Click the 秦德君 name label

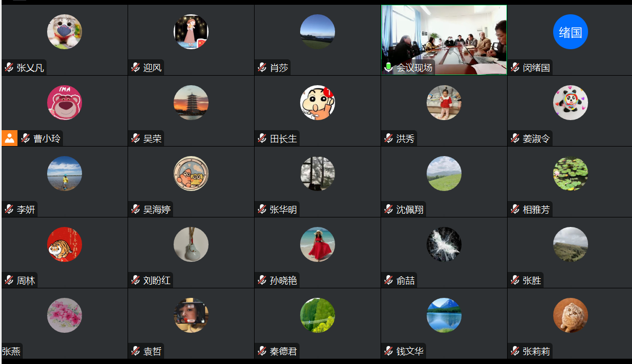pyautogui.click(x=283, y=351)
